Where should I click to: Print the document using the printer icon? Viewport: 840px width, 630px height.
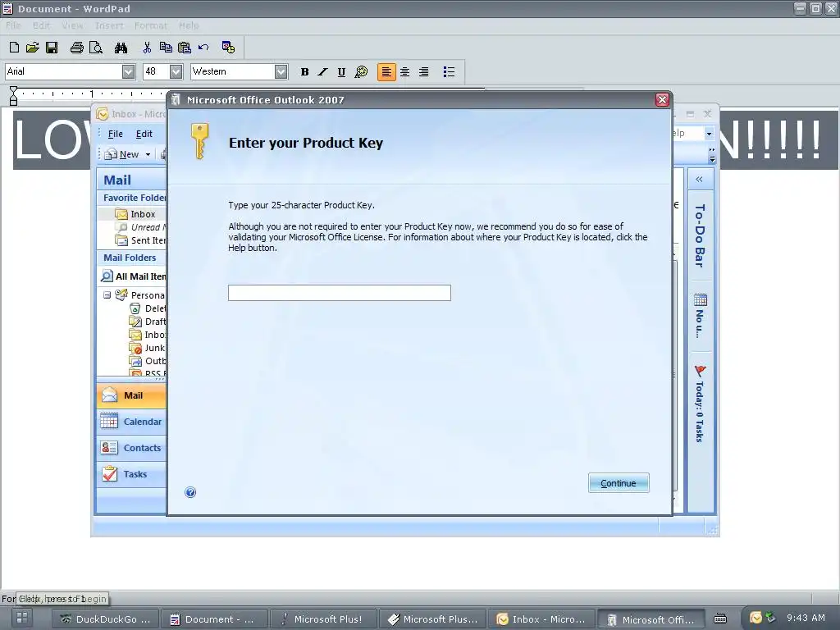click(x=76, y=48)
